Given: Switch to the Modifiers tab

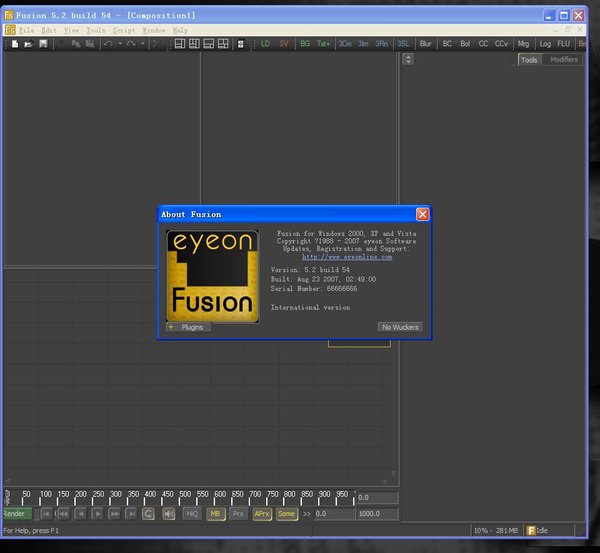Looking at the screenshot, I should pos(563,60).
